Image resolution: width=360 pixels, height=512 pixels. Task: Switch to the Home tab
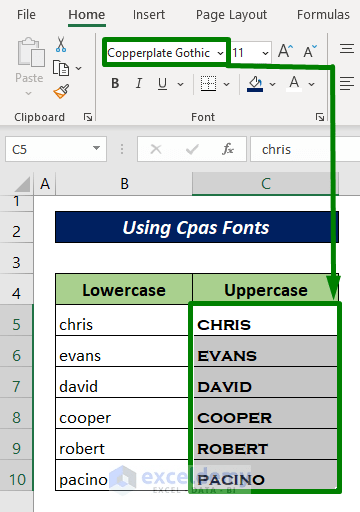[x=87, y=15]
